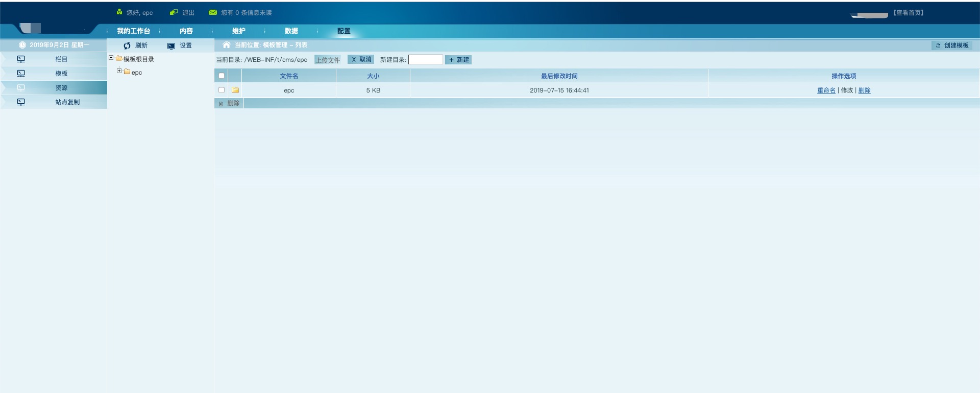Click the folder icon in epc table row
980x393 pixels.
click(235, 90)
